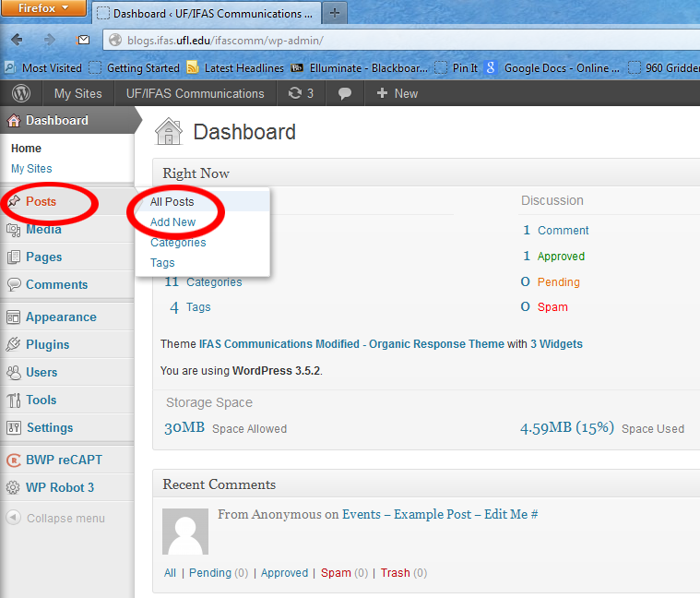Click the plus icon next to New
700x598 pixels.
click(x=382, y=93)
